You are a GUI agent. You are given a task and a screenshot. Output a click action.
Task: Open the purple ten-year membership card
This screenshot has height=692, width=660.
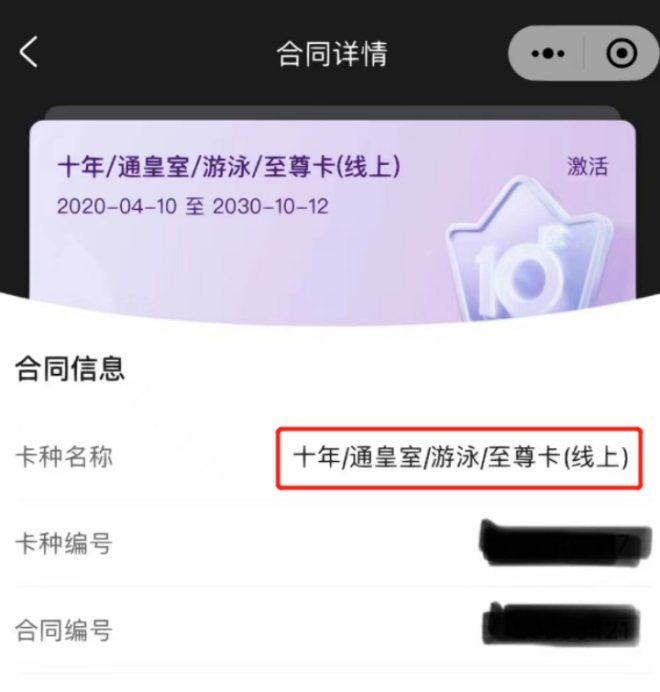pyautogui.click(x=333, y=223)
